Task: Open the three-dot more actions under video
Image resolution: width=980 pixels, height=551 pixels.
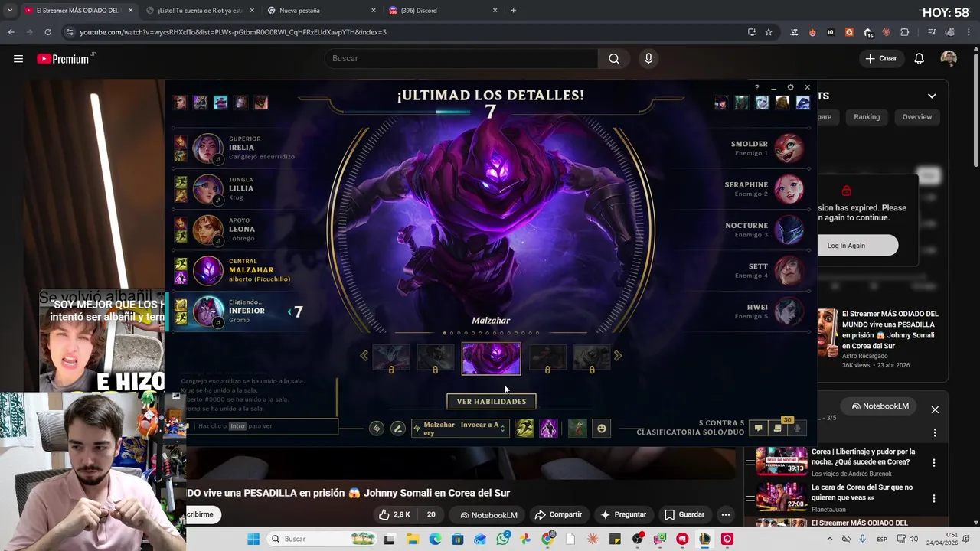Action: (x=725, y=514)
